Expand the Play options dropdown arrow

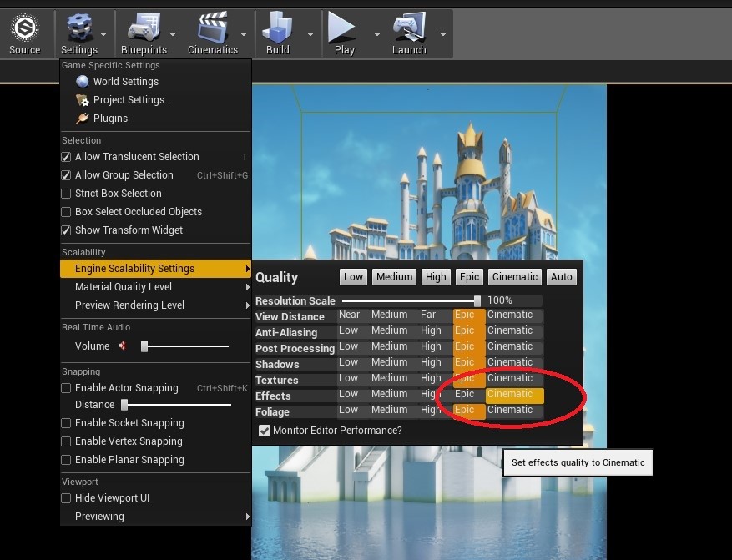(x=377, y=34)
